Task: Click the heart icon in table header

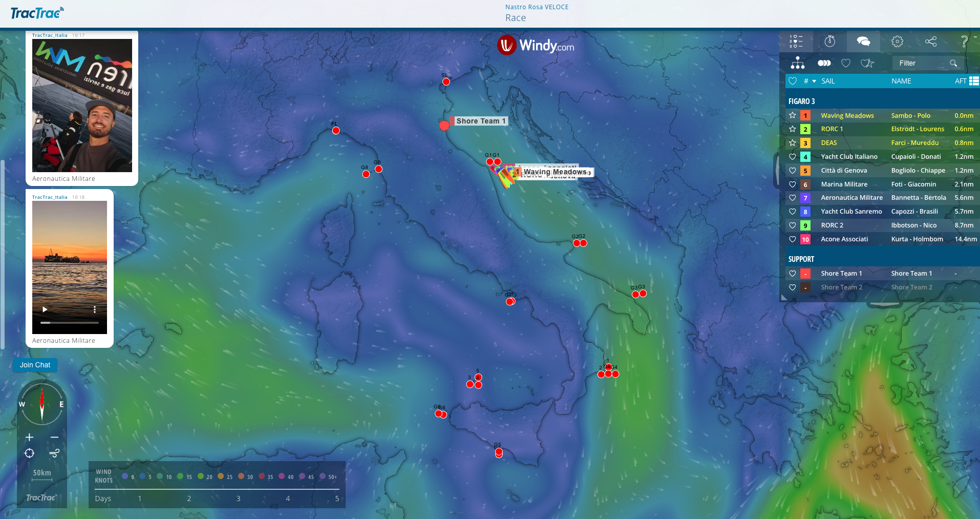Action: 793,81
